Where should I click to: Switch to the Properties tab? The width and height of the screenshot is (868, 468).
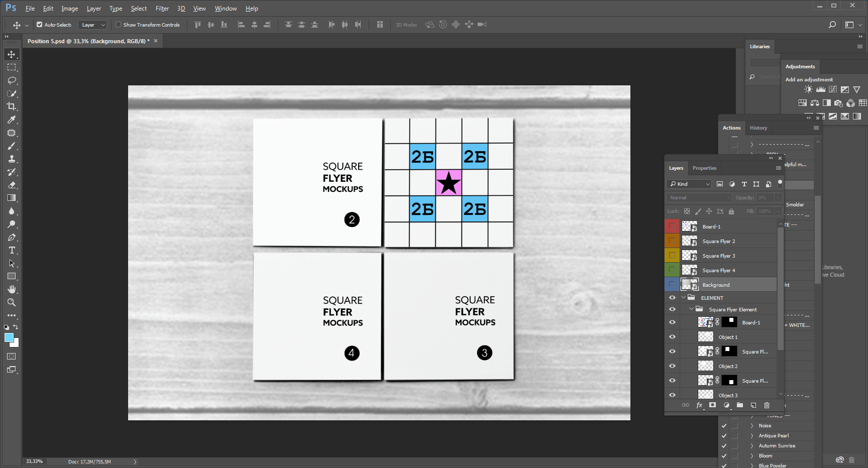[x=704, y=168]
